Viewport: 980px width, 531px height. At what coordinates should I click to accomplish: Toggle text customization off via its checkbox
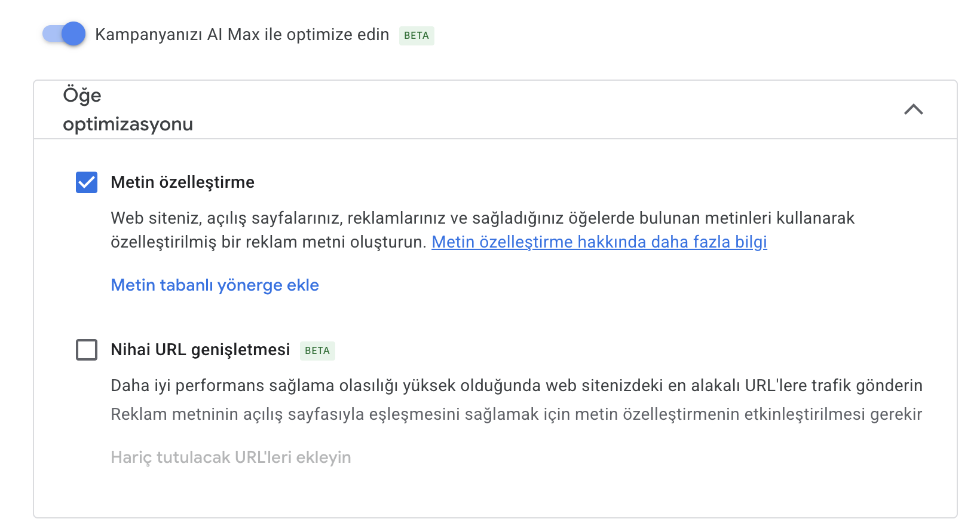point(86,182)
